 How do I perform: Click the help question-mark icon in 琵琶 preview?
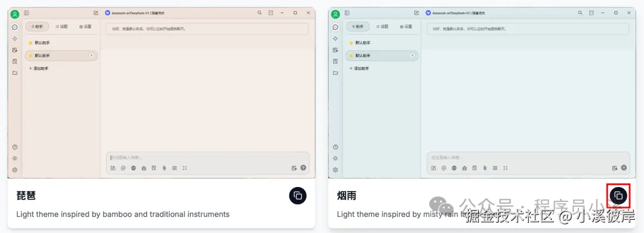(x=15, y=147)
